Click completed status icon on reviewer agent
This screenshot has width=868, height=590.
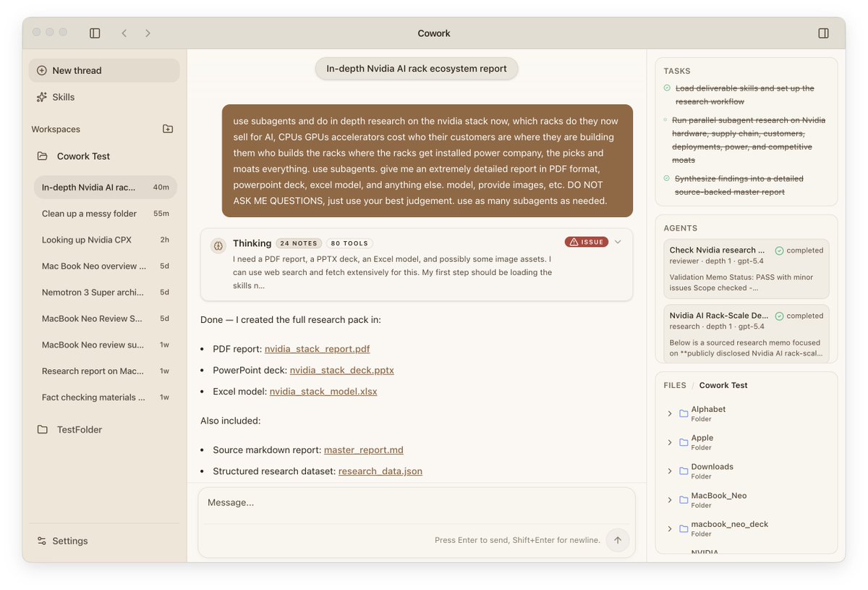pyautogui.click(x=779, y=250)
